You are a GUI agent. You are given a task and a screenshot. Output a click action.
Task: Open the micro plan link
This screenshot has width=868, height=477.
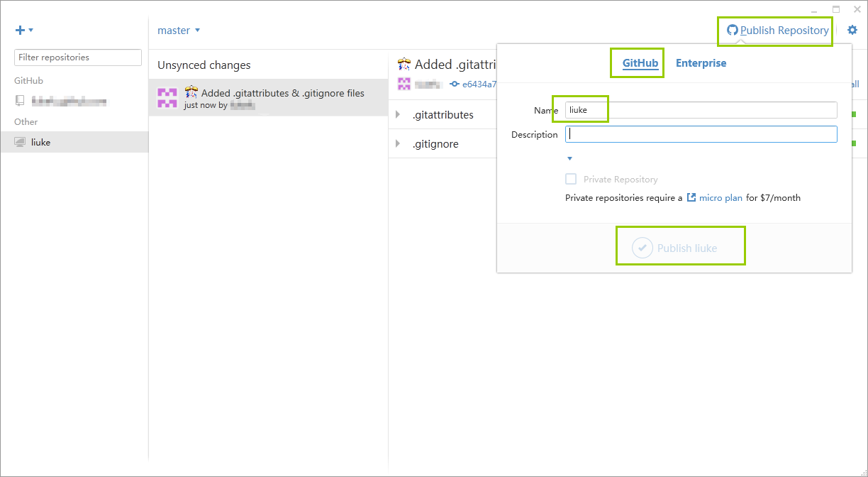pyautogui.click(x=720, y=197)
